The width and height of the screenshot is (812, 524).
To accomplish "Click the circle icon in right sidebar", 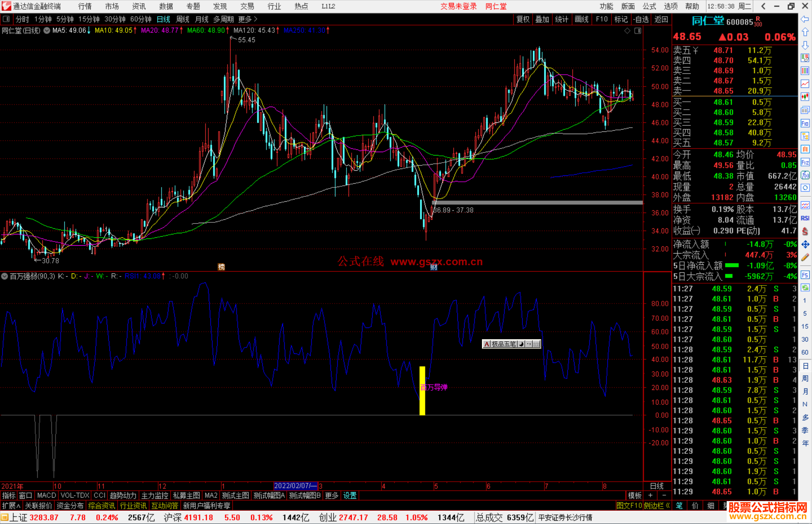I will pyautogui.click(x=805, y=188).
